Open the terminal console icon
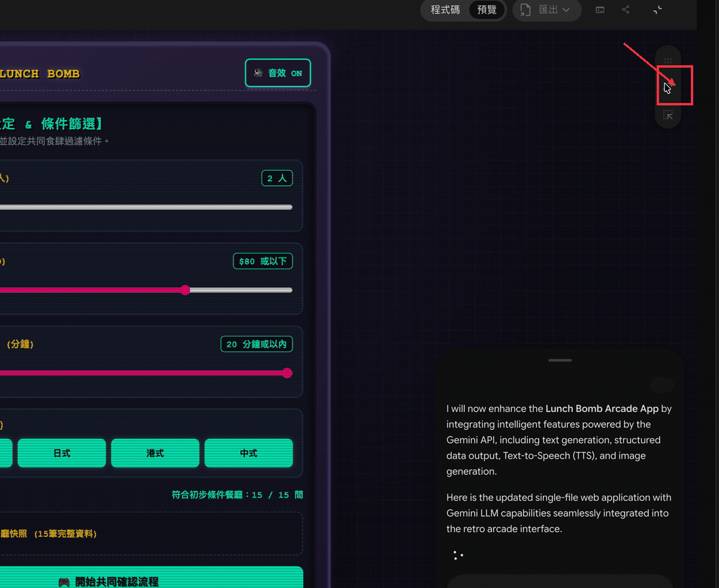719x588 pixels. point(600,10)
